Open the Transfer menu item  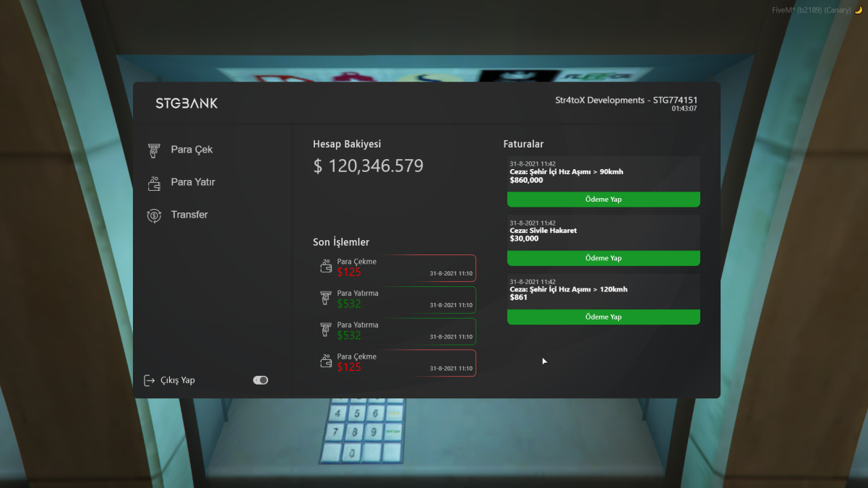click(189, 215)
